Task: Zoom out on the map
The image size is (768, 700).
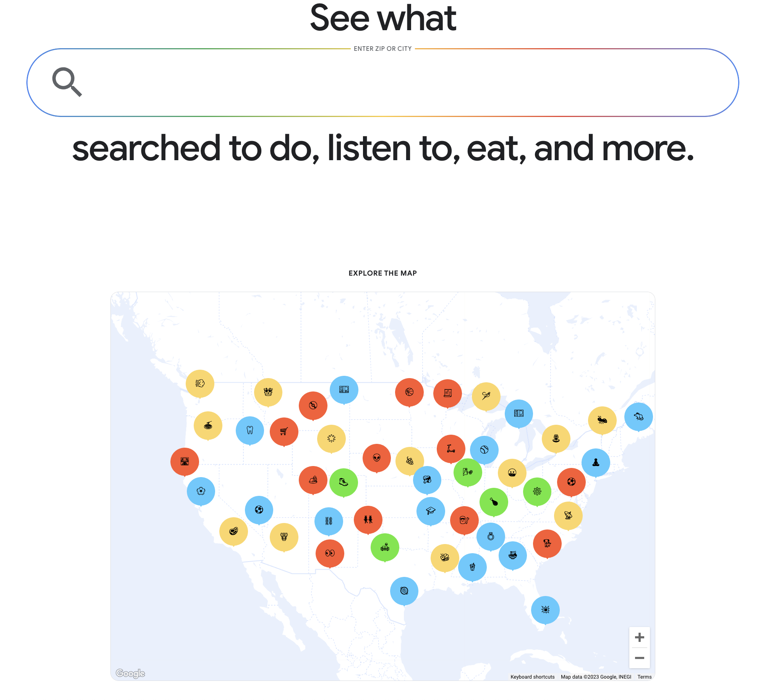Action: point(639,658)
